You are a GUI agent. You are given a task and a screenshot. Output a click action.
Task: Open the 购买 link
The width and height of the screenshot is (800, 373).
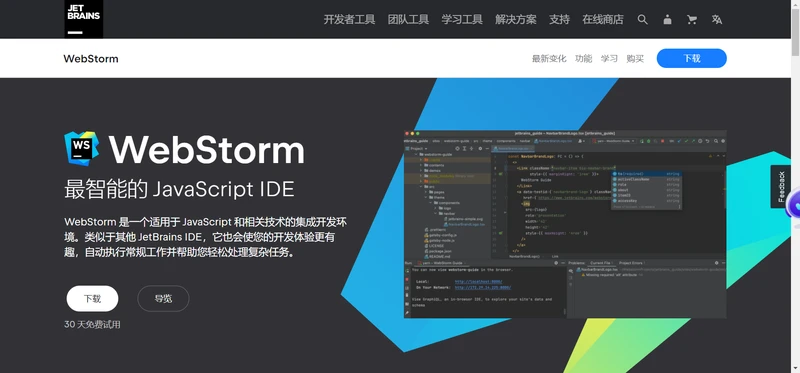[635, 59]
